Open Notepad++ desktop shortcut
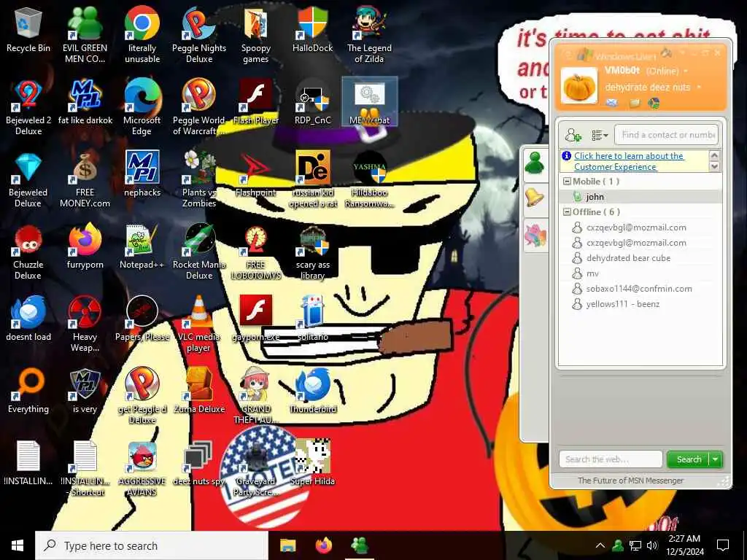This screenshot has width=747, height=560. click(x=142, y=246)
